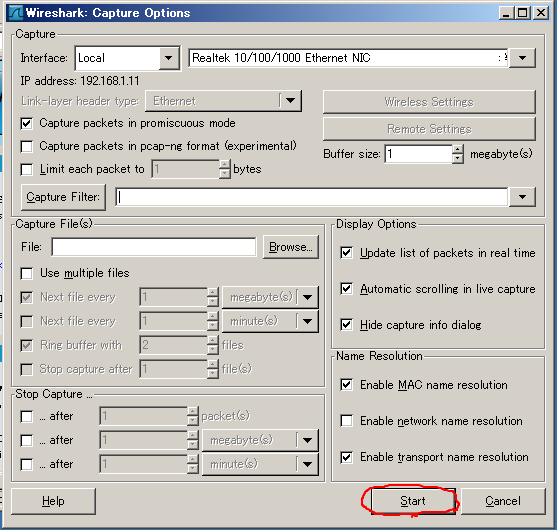Open the Local interface type dropdown
Screen dimensions: 557x530
coord(168,58)
